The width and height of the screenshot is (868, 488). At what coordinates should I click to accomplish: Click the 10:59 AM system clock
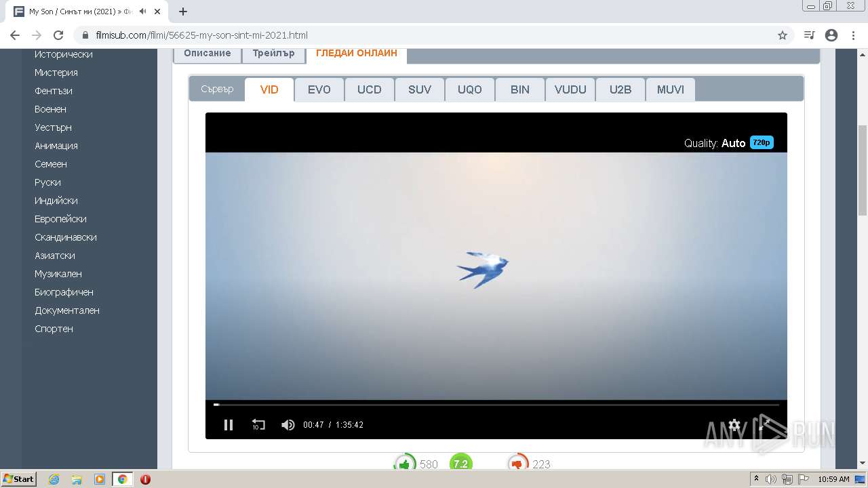834,479
